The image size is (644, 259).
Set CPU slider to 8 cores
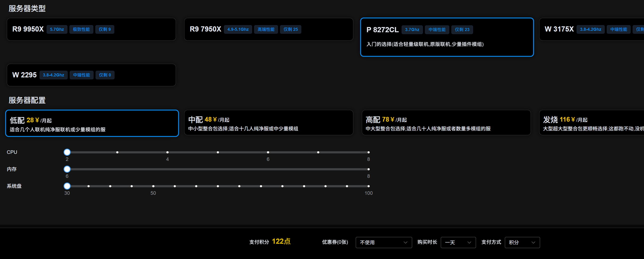(x=368, y=152)
